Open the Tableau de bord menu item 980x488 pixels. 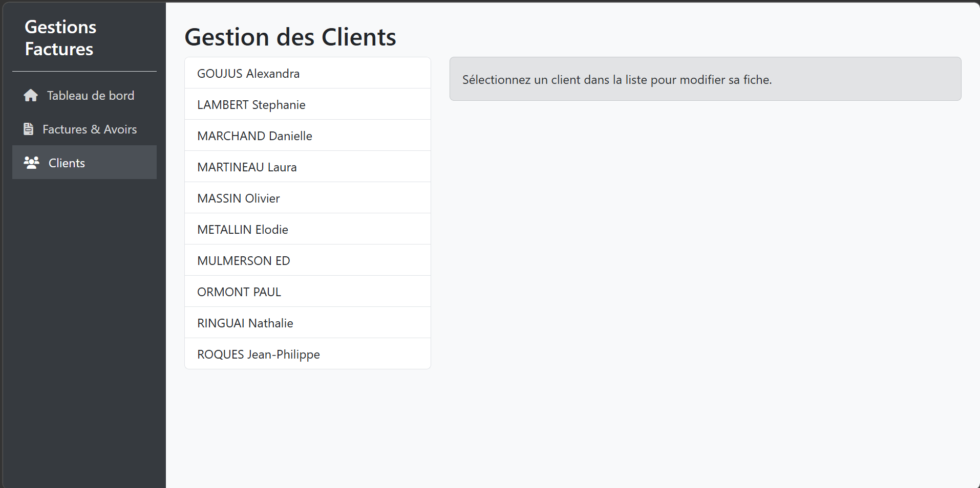pos(90,96)
